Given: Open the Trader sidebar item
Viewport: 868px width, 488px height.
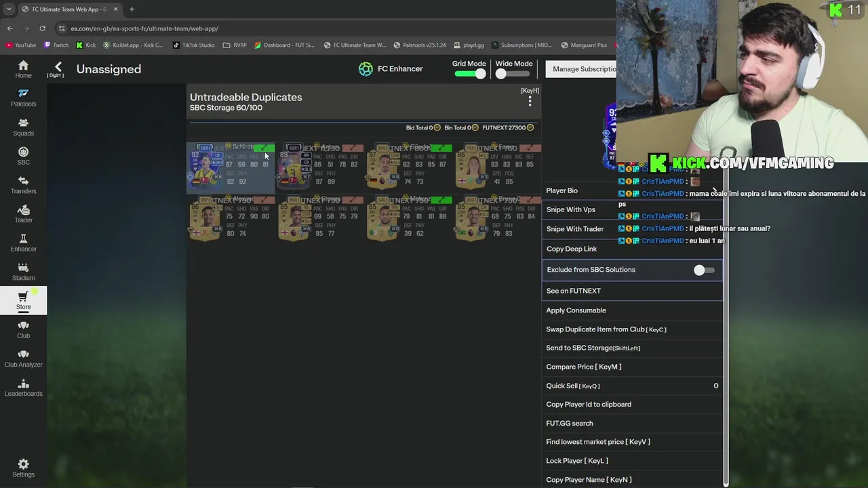Looking at the screenshot, I should (23, 214).
